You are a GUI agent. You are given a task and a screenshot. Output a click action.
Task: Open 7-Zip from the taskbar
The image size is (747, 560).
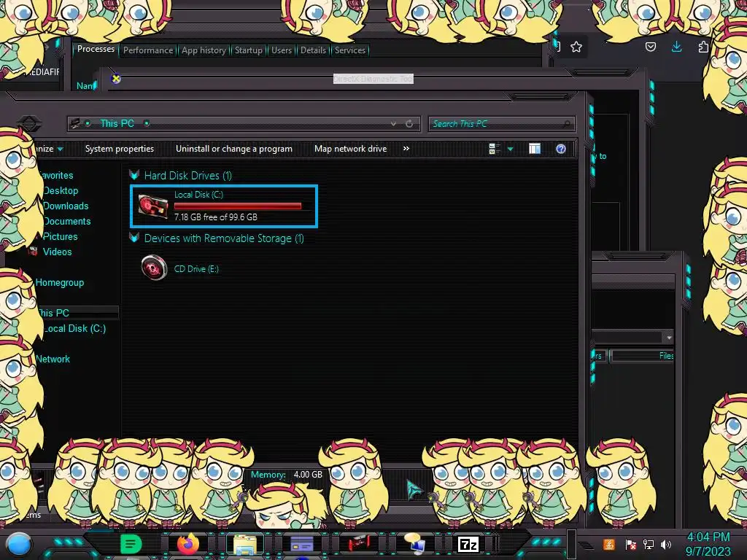coord(468,544)
